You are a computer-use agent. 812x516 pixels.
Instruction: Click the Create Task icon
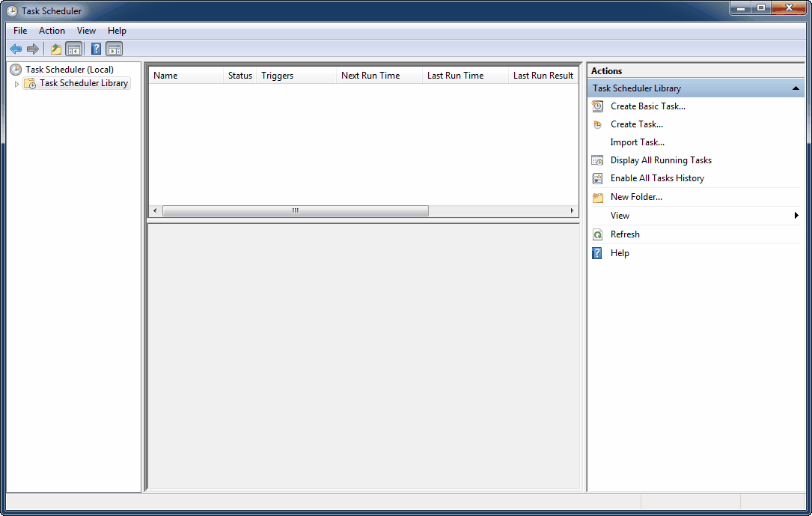598,124
